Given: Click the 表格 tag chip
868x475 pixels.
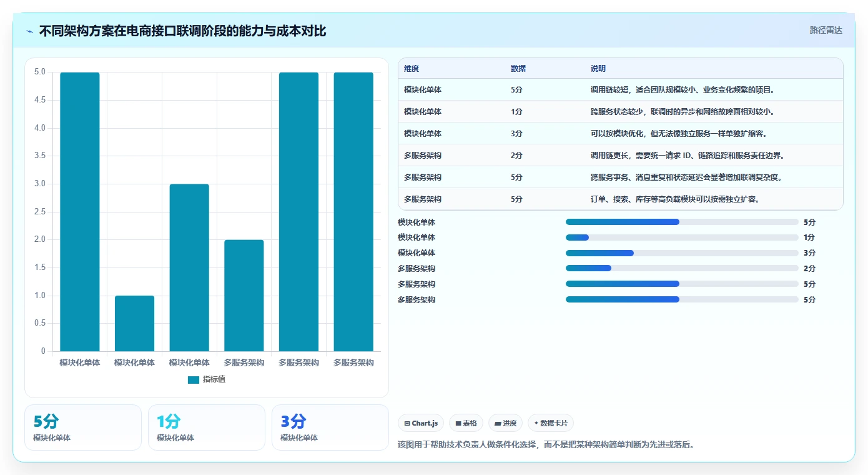Looking at the screenshot, I should pyautogui.click(x=466, y=423).
